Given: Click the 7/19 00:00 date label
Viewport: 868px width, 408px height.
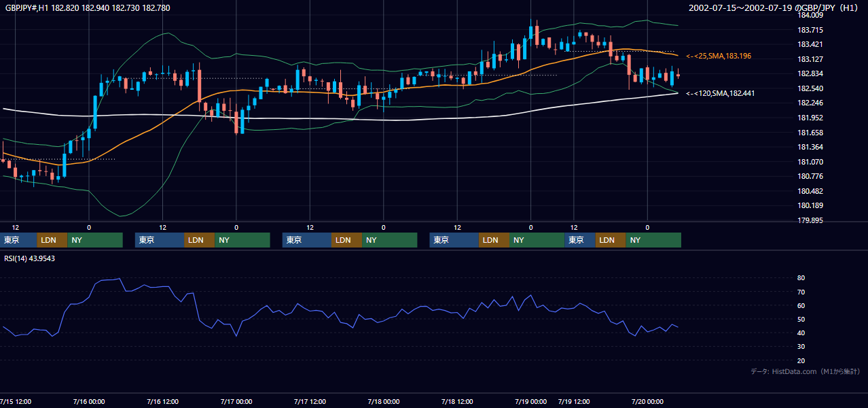Looking at the screenshot, I should click(x=530, y=402).
